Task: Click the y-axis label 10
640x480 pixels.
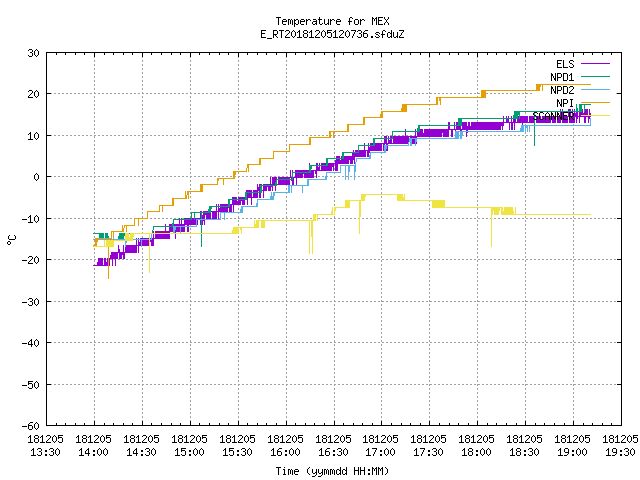Action: [x=33, y=136]
